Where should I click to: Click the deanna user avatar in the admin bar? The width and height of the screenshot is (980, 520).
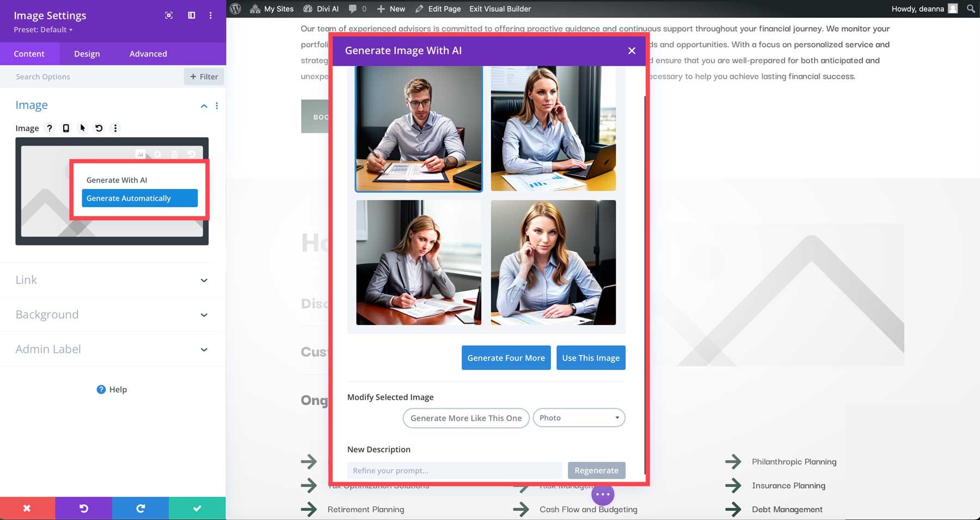coord(953,9)
